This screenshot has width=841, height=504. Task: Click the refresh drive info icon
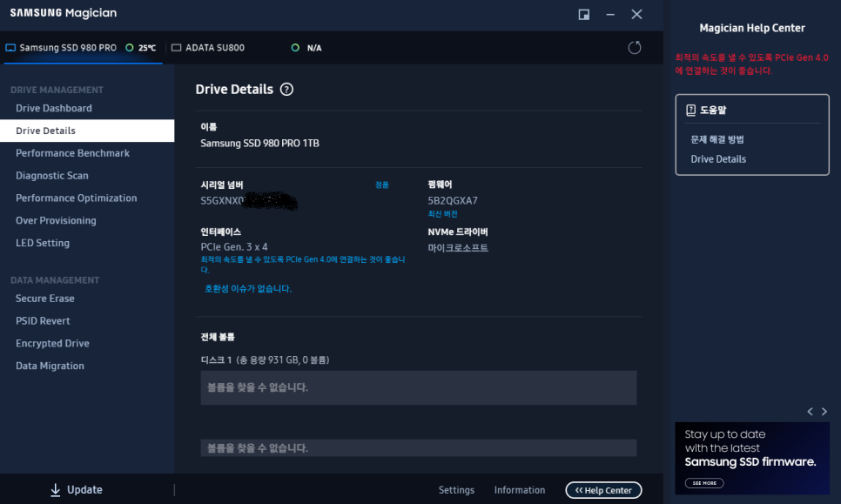635,48
